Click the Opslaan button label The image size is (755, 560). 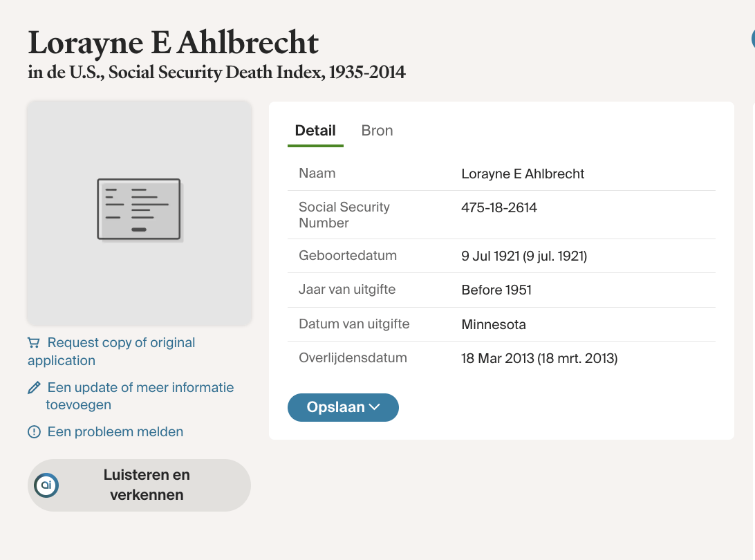click(335, 407)
